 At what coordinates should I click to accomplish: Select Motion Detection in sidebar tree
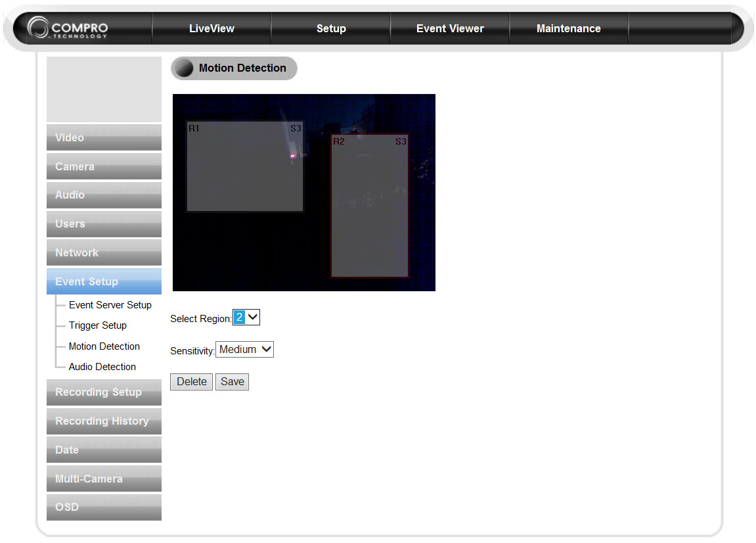click(x=104, y=346)
